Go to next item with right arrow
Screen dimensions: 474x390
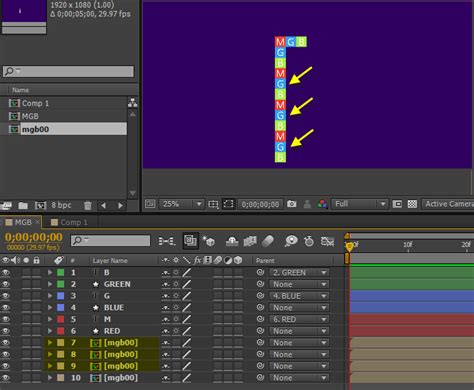(x=120, y=205)
